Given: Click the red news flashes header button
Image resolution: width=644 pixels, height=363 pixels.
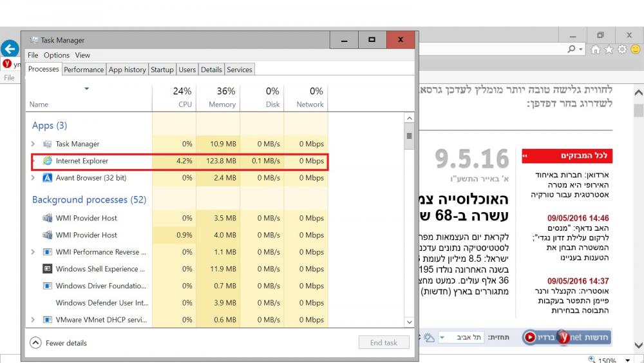Looking at the screenshot, I should pos(567,156).
